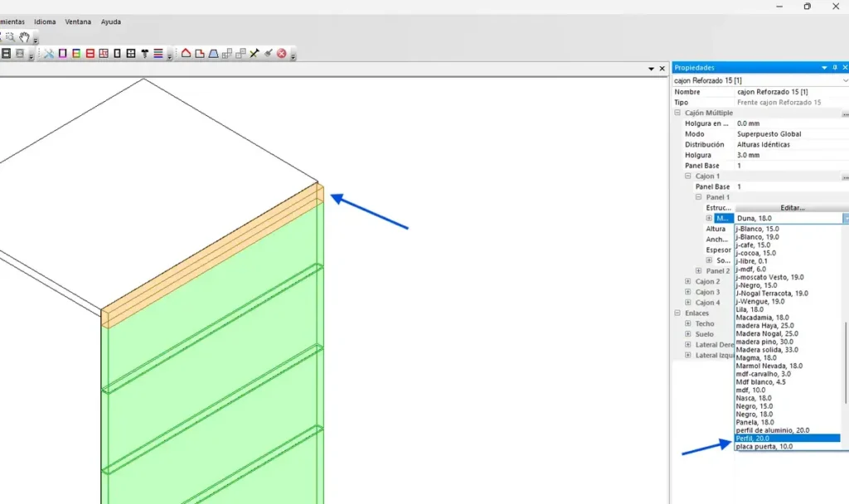Click the red house outline icon

[187, 54]
